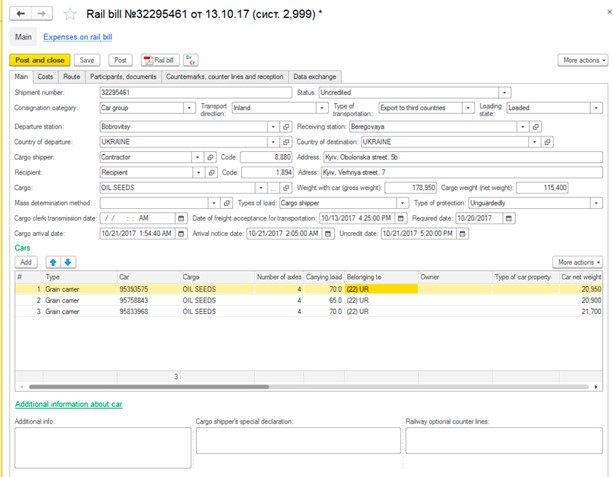Click Cargo shipper's special declaration box
The width and height of the screenshot is (613, 477).
click(298, 441)
